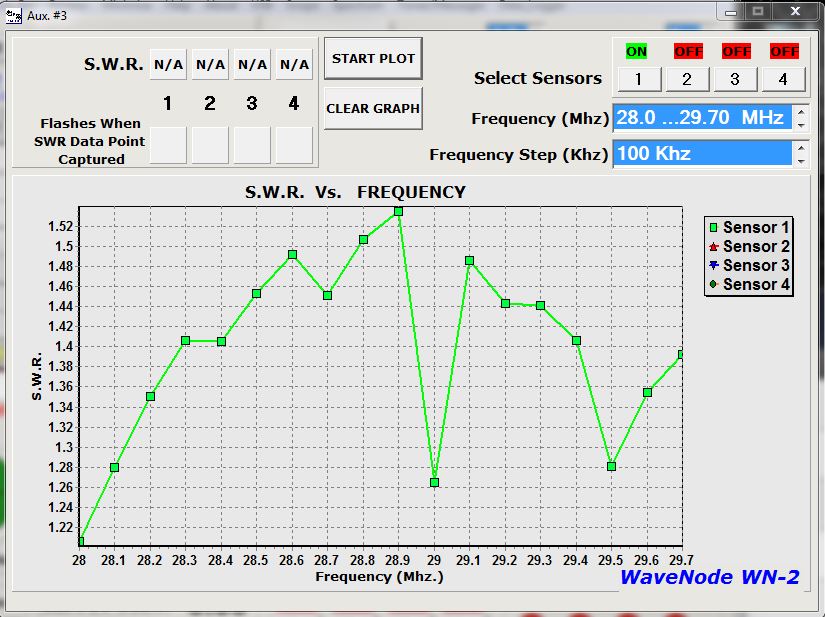Enable sensor 3 with its button
Viewport: 825px width, 617px height.
click(736, 78)
